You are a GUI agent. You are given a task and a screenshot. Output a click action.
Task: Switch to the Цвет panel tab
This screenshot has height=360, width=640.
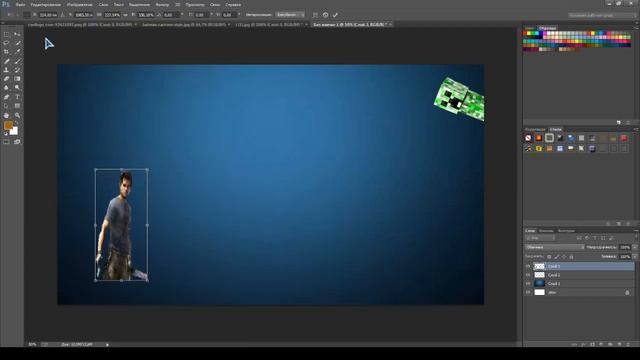tap(529, 28)
